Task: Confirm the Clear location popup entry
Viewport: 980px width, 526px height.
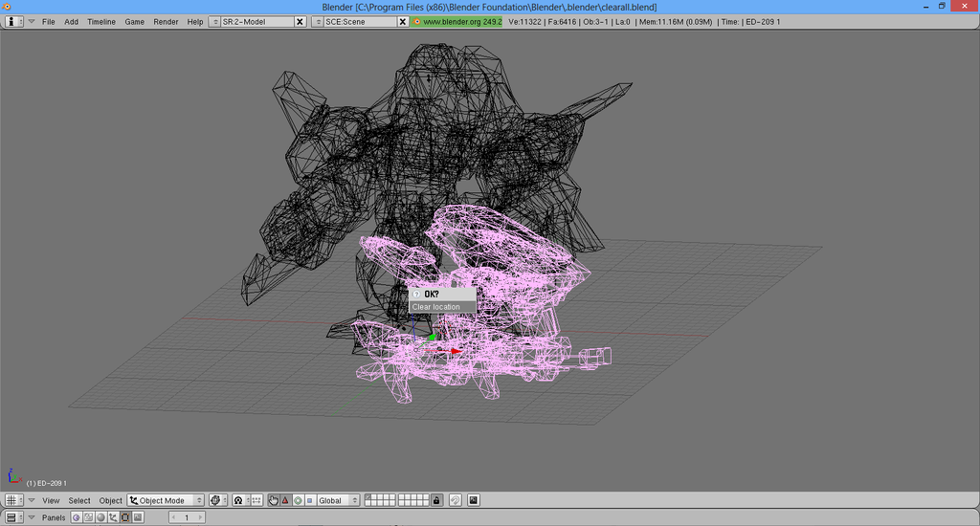Action: (442, 307)
